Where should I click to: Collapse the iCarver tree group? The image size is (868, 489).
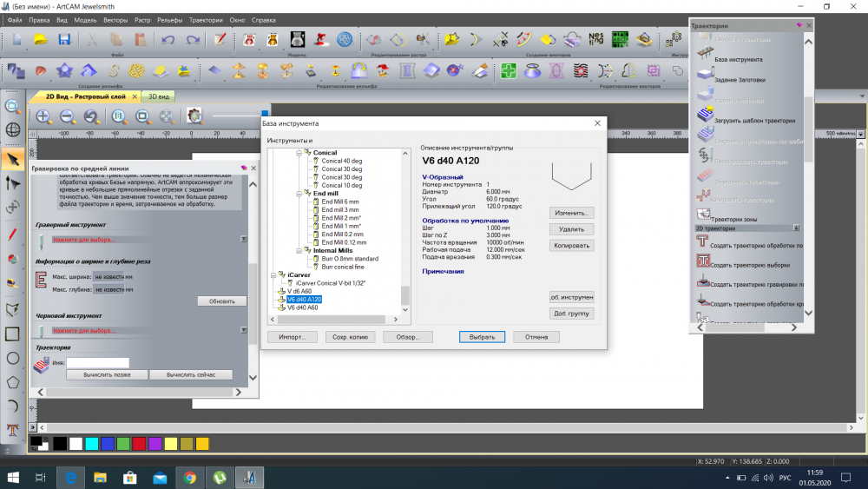[273, 274]
